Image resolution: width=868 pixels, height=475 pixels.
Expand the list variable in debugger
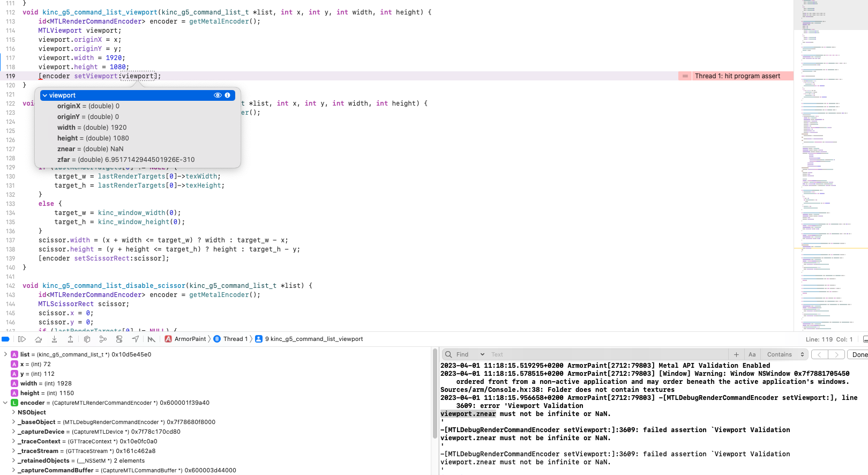[x=5, y=354]
